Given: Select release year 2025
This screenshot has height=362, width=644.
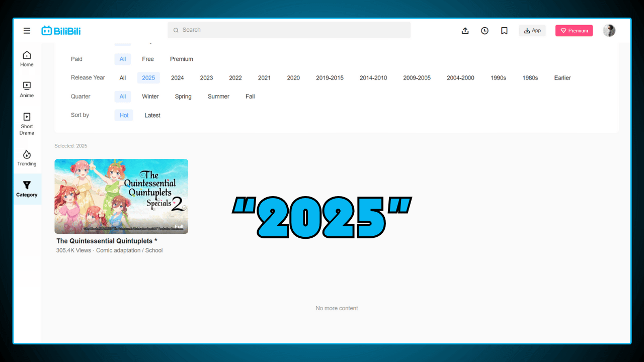Looking at the screenshot, I should coord(148,78).
